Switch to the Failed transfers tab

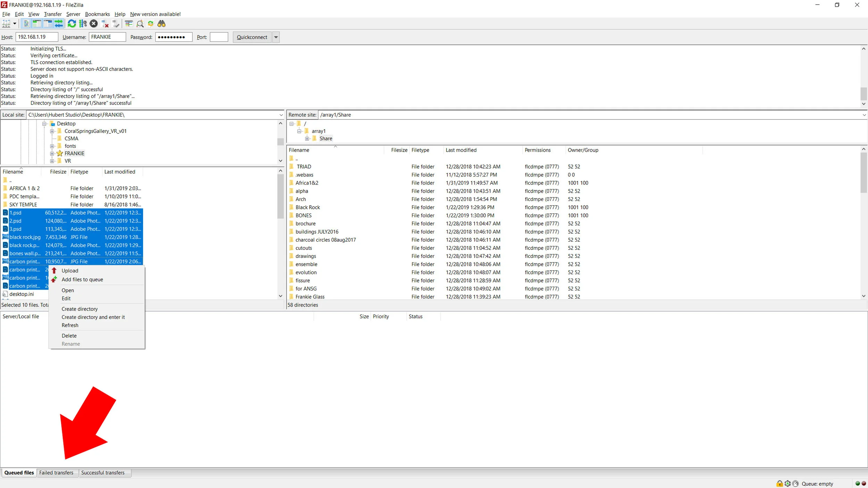tap(56, 473)
